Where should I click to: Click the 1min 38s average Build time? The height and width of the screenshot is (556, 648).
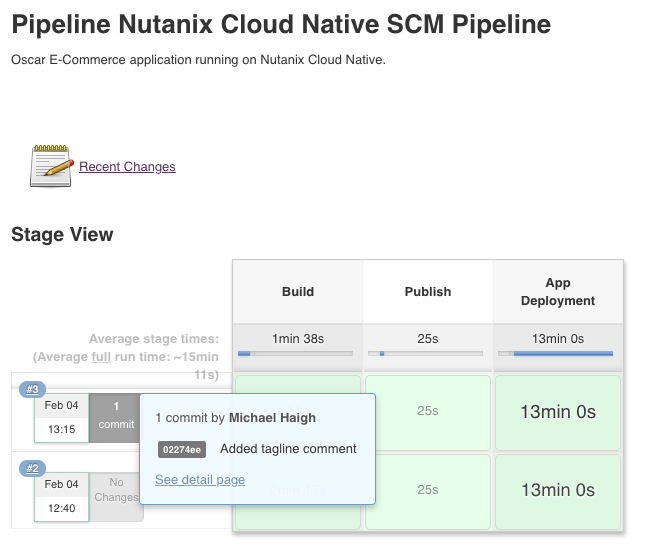tap(298, 339)
